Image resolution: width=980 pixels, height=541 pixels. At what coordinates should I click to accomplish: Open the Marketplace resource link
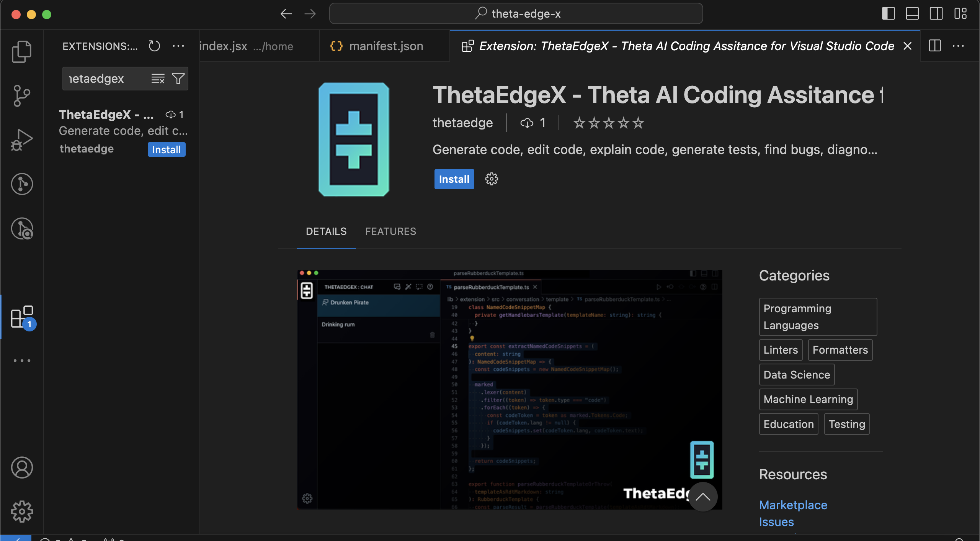(793, 505)
